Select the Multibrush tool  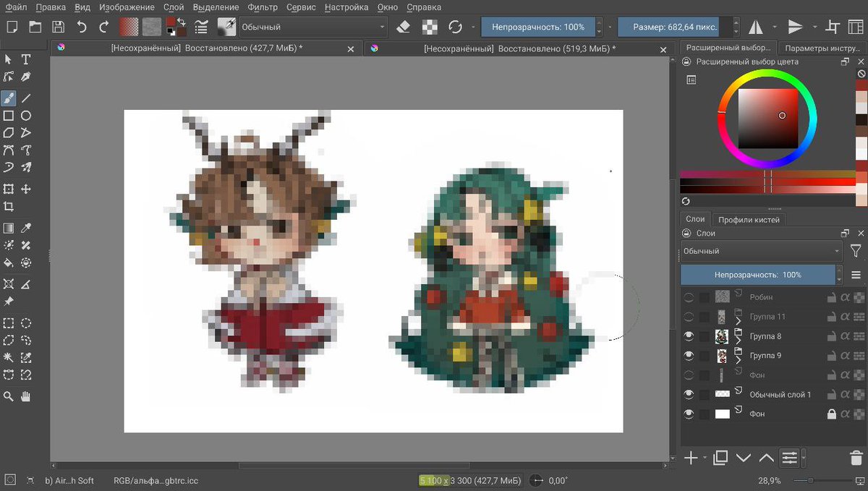click(x=26, y=168)
